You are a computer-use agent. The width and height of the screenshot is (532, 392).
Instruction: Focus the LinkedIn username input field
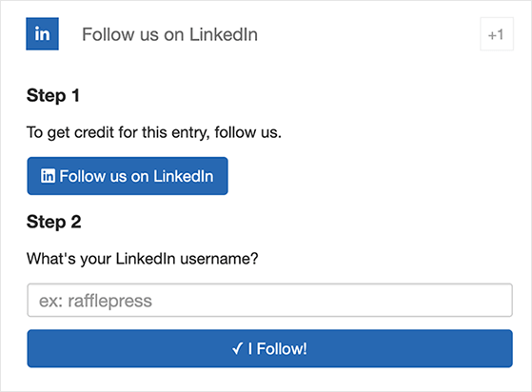(x=269, y=301)
